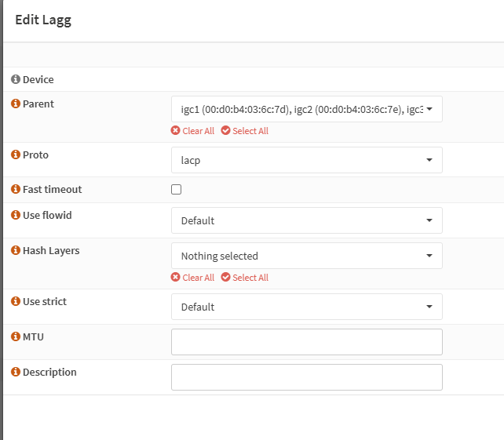Click into the MTU input field

(x=306, y=342)
